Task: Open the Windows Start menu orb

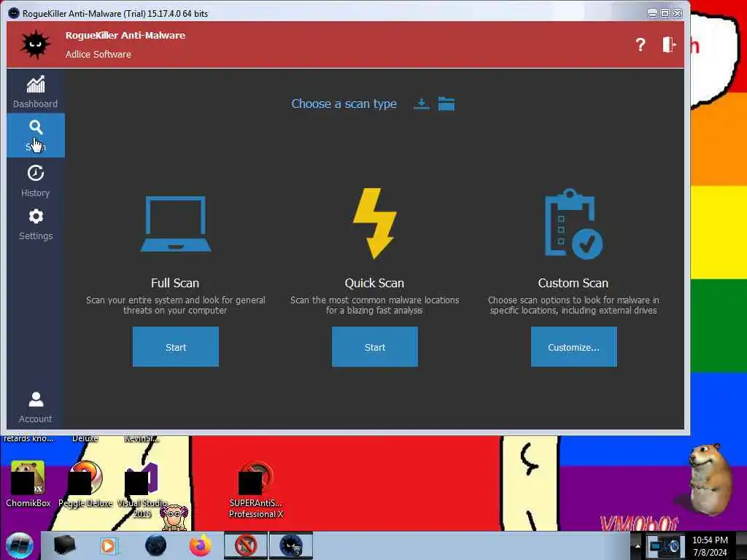Action: [20, 545]
